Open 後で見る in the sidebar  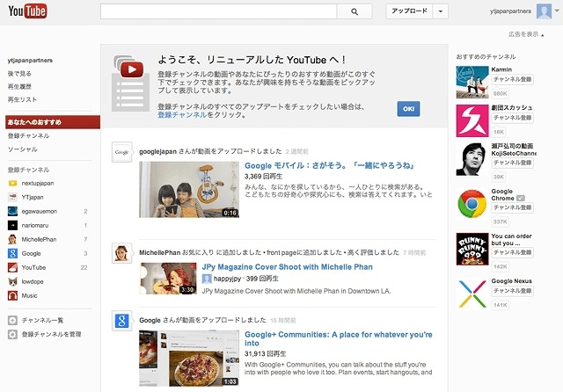(19, 74)
